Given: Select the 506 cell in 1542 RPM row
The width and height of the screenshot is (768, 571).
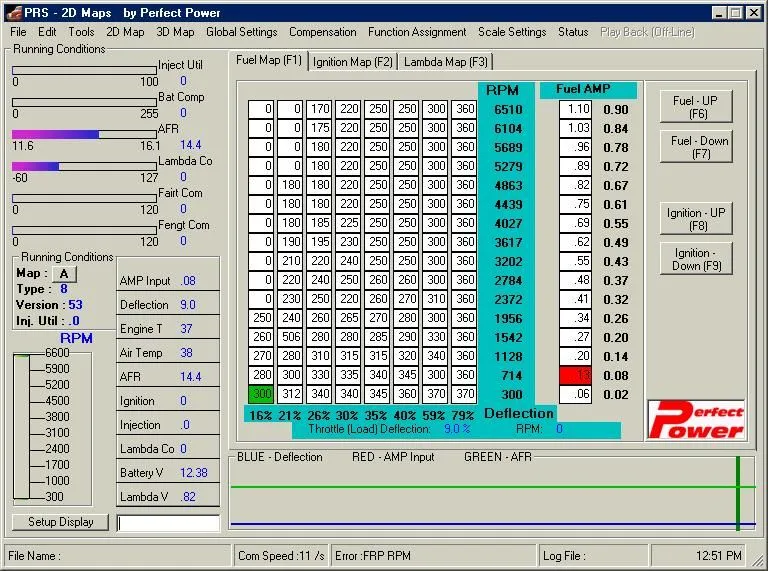Looking at the screenshot, I should (x=290, y=337).
